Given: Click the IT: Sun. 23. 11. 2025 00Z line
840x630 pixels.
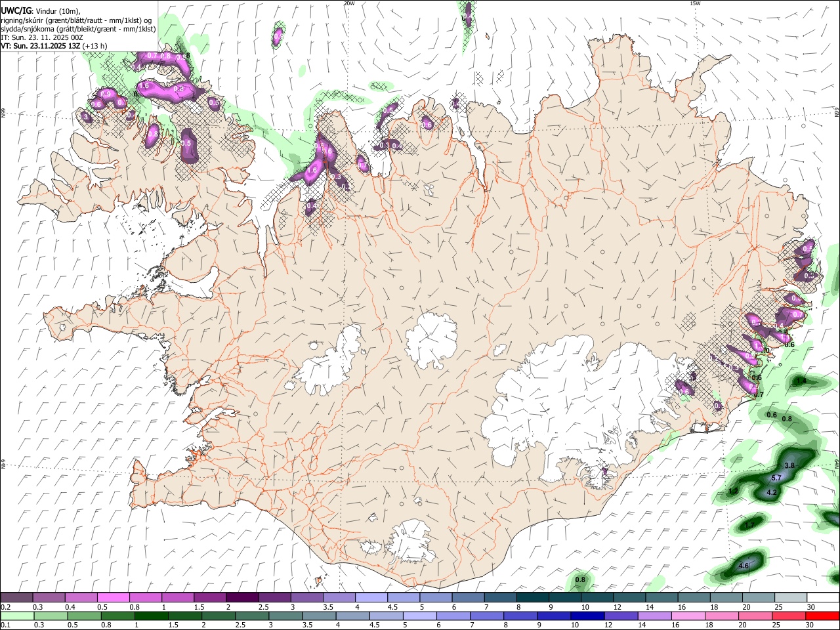Looking at the screenshot, I should coord(42,37).
